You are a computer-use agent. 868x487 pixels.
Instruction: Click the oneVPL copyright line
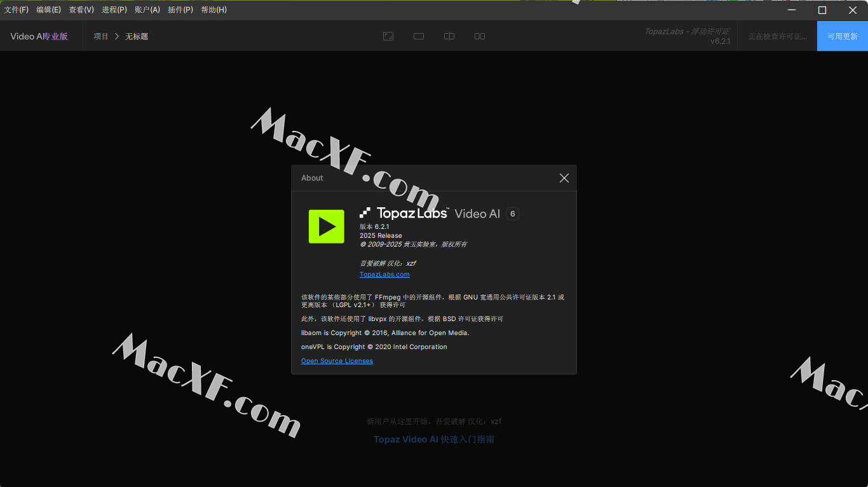click(374, 347)
